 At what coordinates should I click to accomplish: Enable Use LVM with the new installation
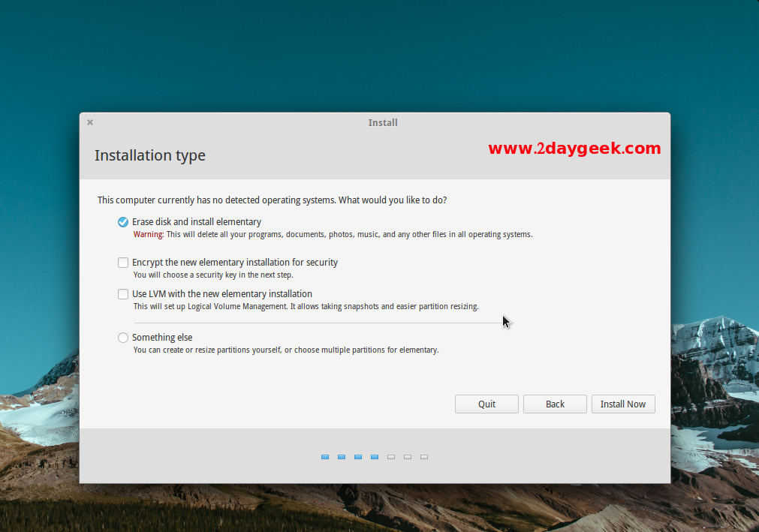(x=123, y=294)
